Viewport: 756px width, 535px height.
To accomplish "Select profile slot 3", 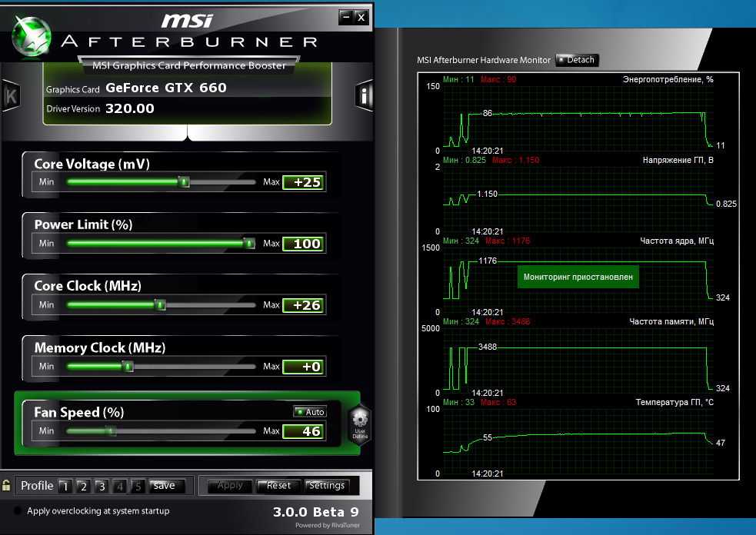I will pyautogui.click(x=101, y=486).
